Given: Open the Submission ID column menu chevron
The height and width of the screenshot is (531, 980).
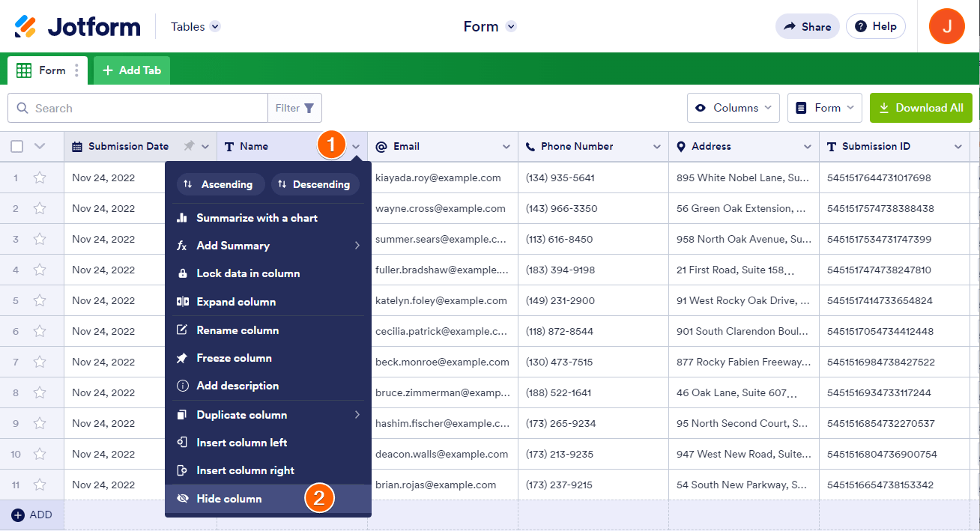Looking at the screenshot, I should point(958,147).
